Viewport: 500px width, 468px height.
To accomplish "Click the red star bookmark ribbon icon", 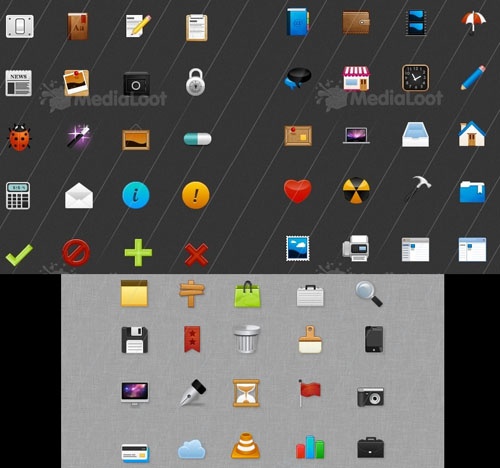I will (x=192, y=339).
